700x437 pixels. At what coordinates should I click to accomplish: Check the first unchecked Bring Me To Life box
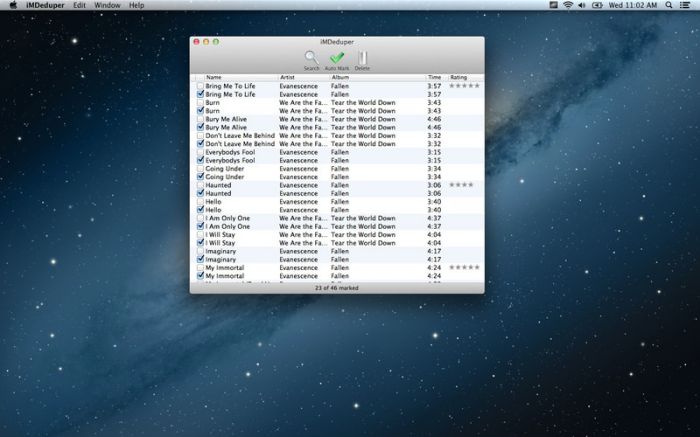tap(200, 86)
